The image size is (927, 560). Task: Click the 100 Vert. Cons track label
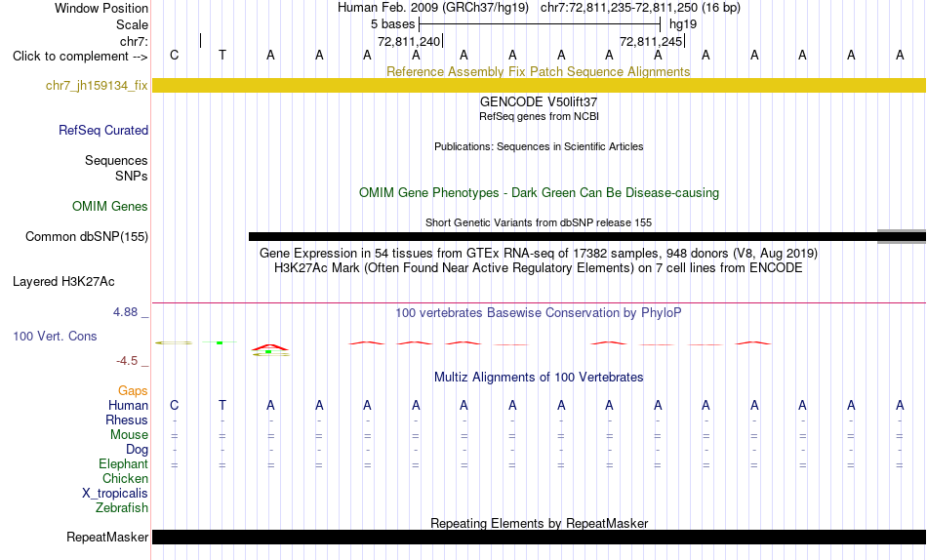(x=55, y=336)
